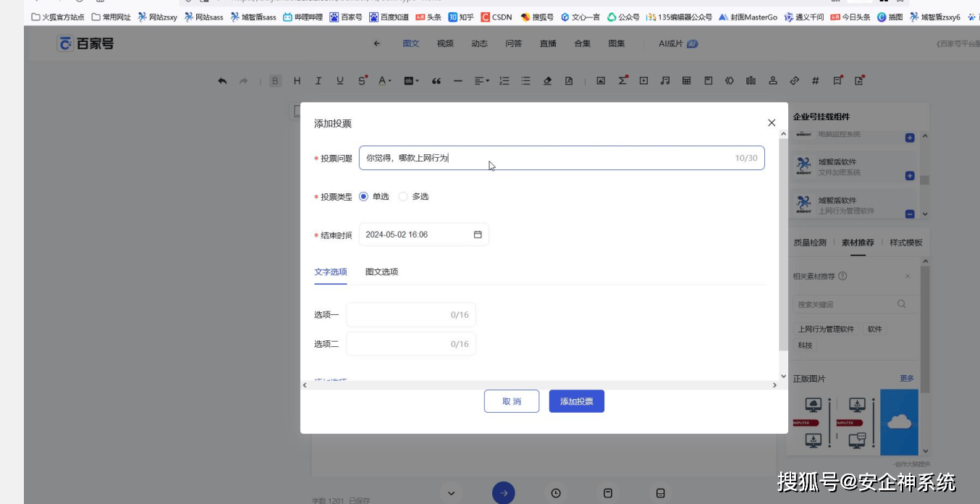Edit the end time 2024-05-02 field

tap(423, 235)
